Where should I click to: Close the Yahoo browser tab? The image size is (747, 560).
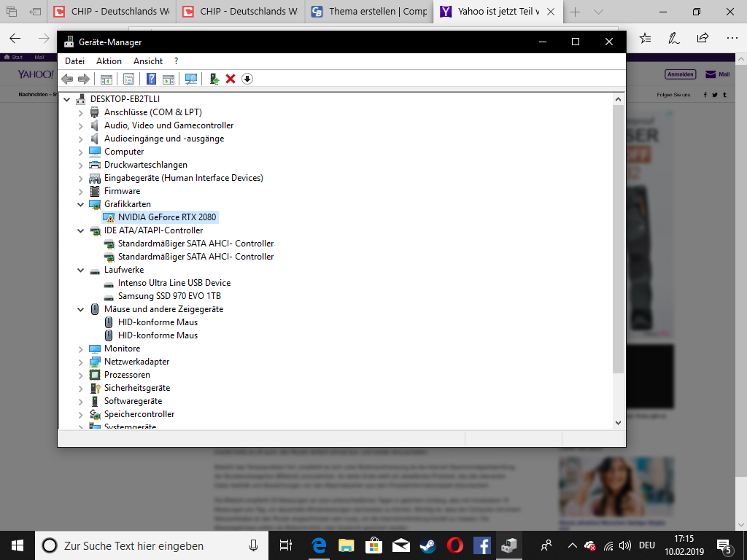pyautogui.click(x=551, y=12)
